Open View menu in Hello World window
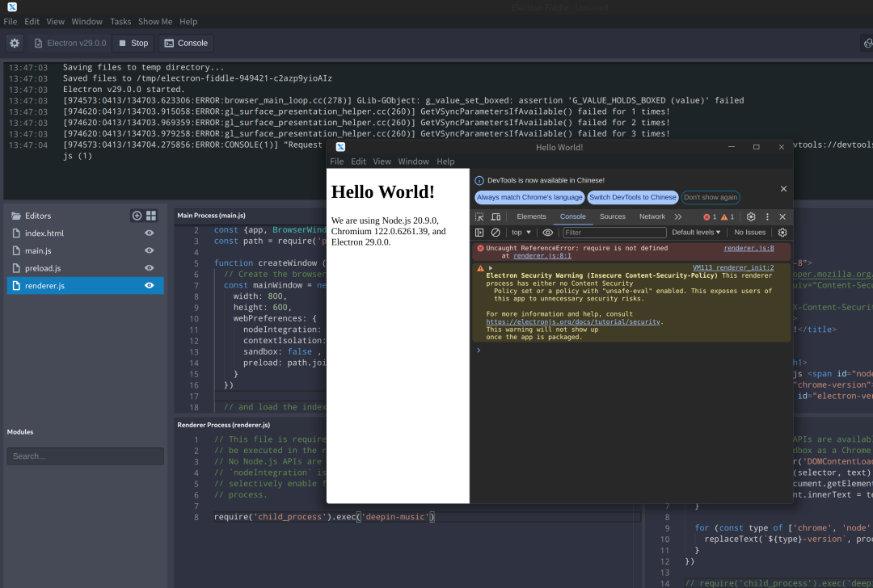The height and width of the screenshot is (588, 873). (382, 162)
